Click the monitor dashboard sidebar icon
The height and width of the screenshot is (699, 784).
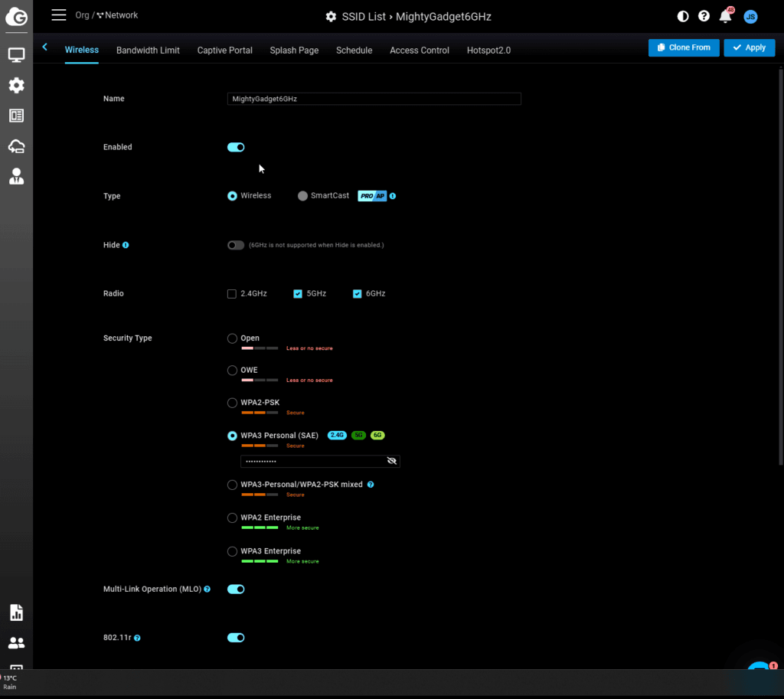click(x=16, y=55)
